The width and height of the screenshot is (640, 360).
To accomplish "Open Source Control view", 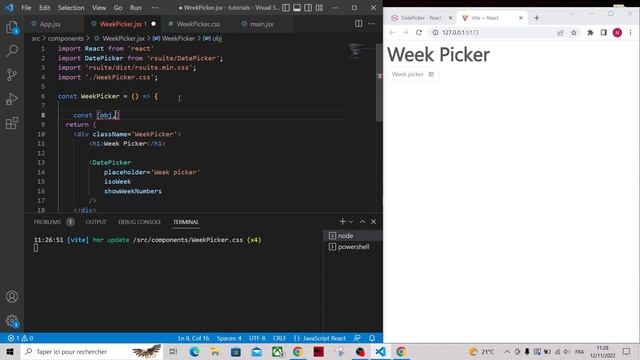I will 12,75.
